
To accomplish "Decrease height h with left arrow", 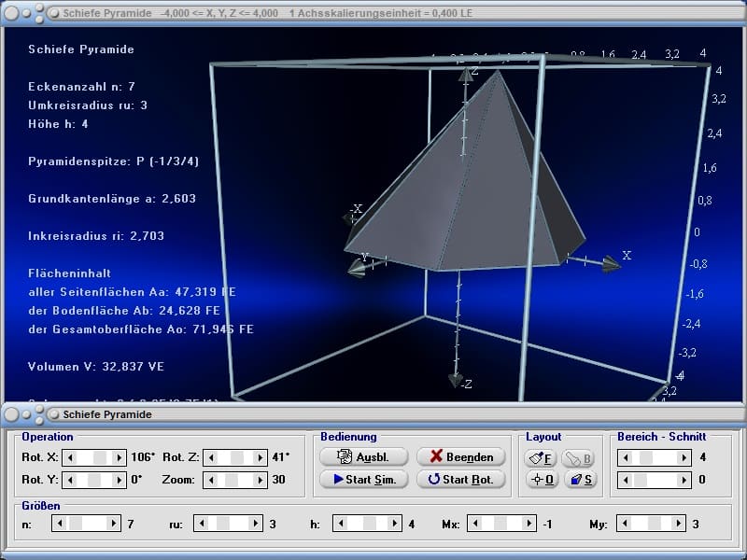I will (x=341, y=524).
